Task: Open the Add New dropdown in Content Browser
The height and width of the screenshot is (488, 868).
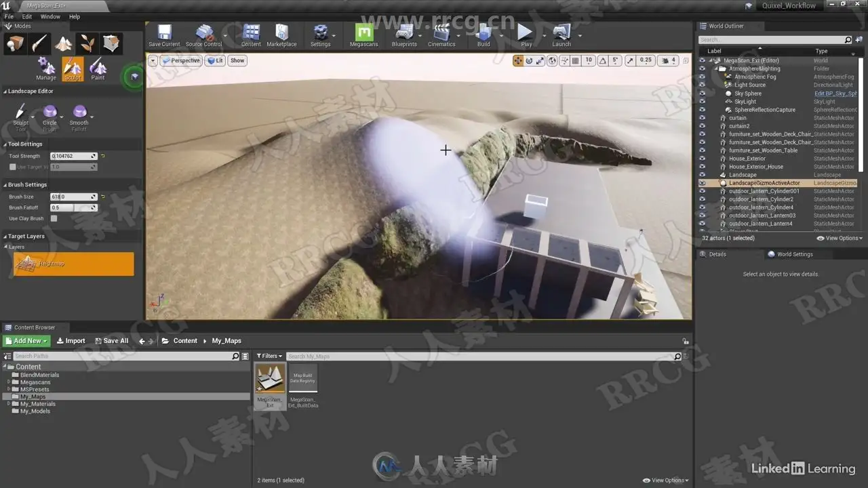Action: 26,341
